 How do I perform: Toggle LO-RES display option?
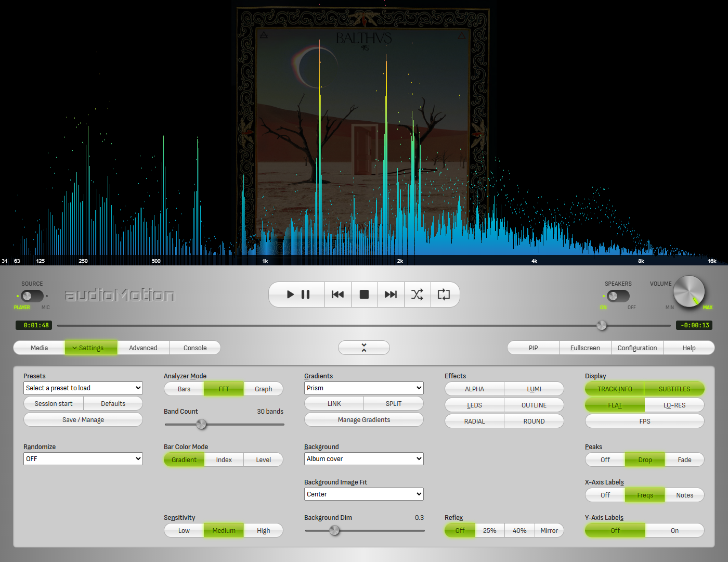pyautogui.click(x=674, y=405)
